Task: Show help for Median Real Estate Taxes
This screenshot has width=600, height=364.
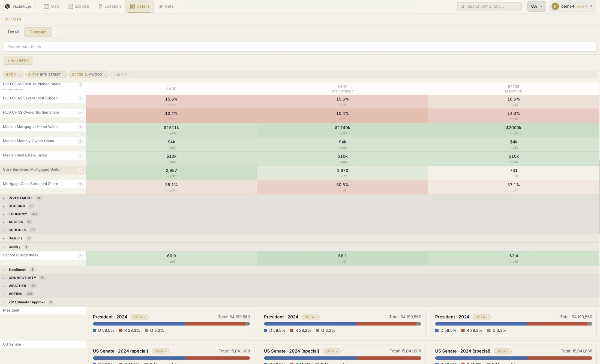Action: coord(80,156)
